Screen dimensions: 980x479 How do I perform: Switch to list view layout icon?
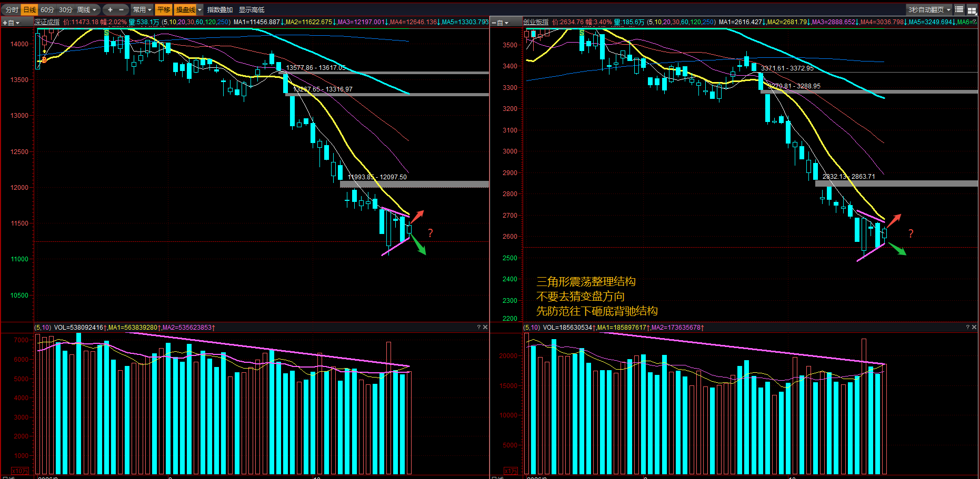click(959, 9)
